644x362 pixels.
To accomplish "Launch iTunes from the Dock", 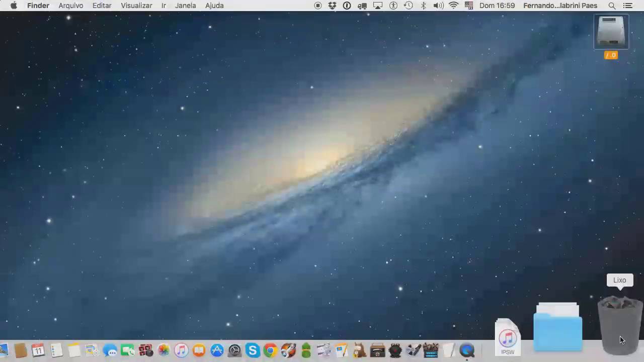I will [181, 350].
